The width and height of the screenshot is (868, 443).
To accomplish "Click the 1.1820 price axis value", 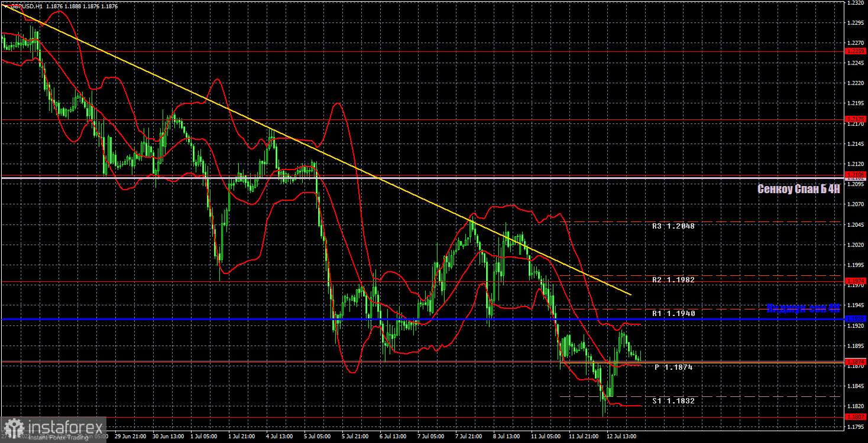I will [856, 406].
